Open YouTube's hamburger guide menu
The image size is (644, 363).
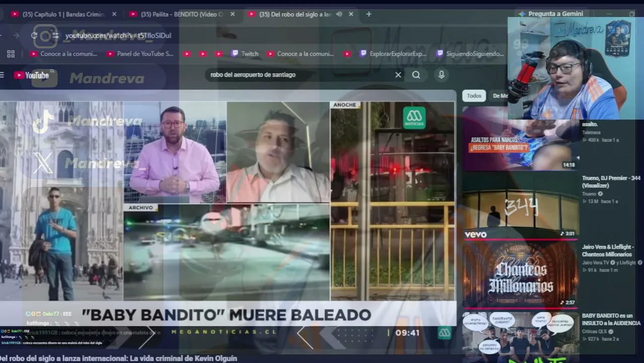coord(2,75)
